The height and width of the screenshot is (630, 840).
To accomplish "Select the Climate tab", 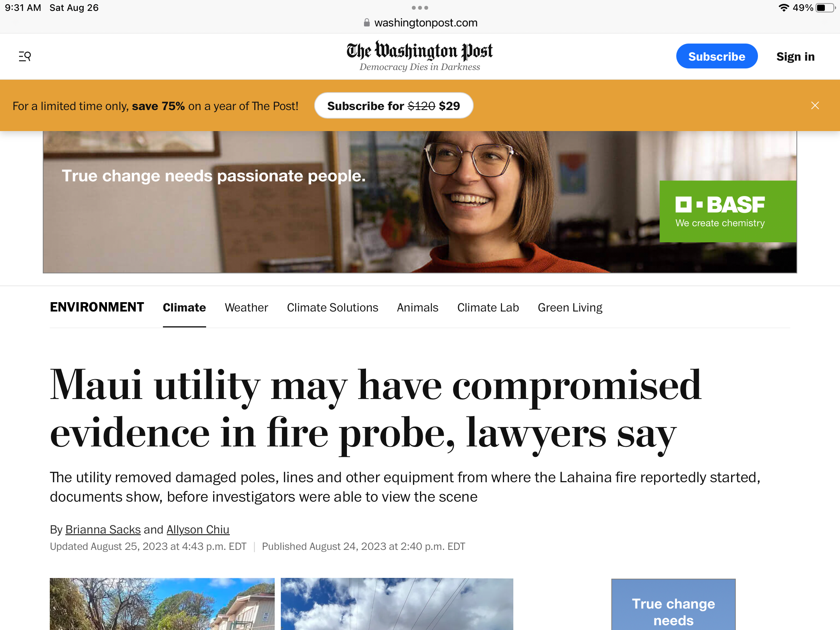I will pos(184,308).
